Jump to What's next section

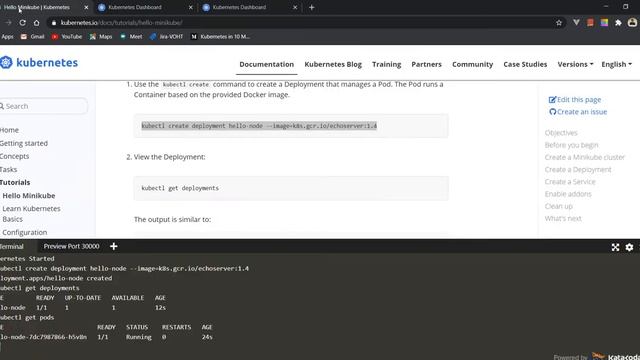563,218
